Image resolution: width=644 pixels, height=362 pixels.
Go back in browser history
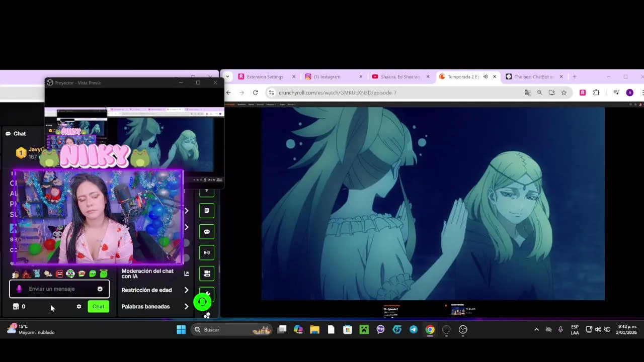point(228,93)
